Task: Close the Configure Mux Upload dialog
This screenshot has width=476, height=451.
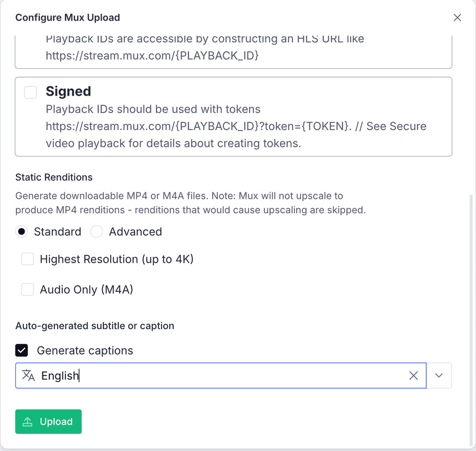Action: pyautogui.click(x=457, y=18)
